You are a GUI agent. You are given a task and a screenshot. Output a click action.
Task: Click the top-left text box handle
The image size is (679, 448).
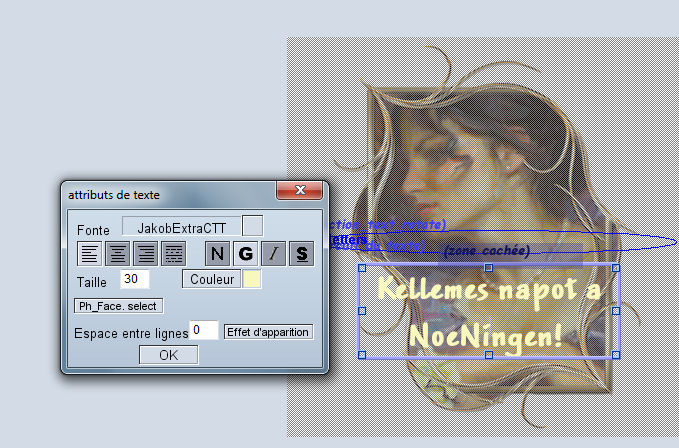pos(362,268)
